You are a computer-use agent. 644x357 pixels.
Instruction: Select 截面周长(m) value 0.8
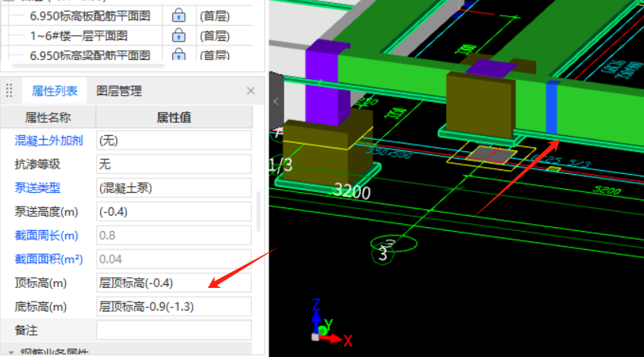[x=174, y=235]
